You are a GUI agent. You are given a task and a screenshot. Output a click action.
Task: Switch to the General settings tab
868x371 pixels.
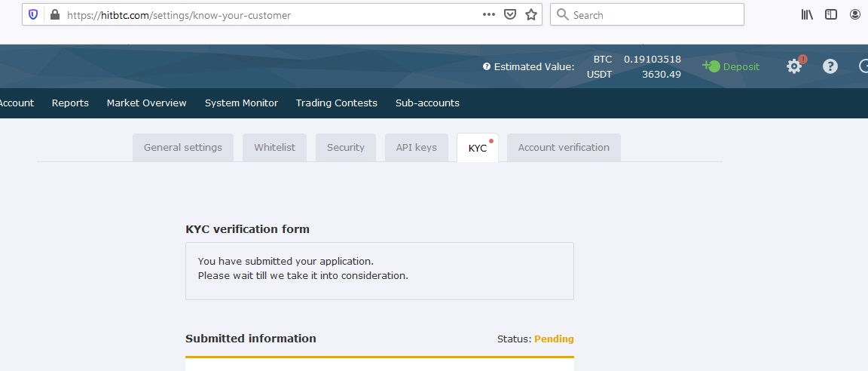click(x=183, y=147)
